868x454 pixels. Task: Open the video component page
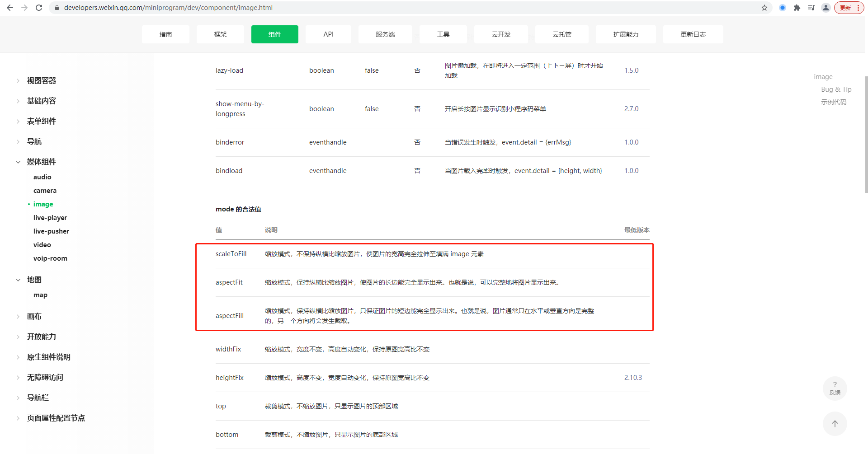42,245
